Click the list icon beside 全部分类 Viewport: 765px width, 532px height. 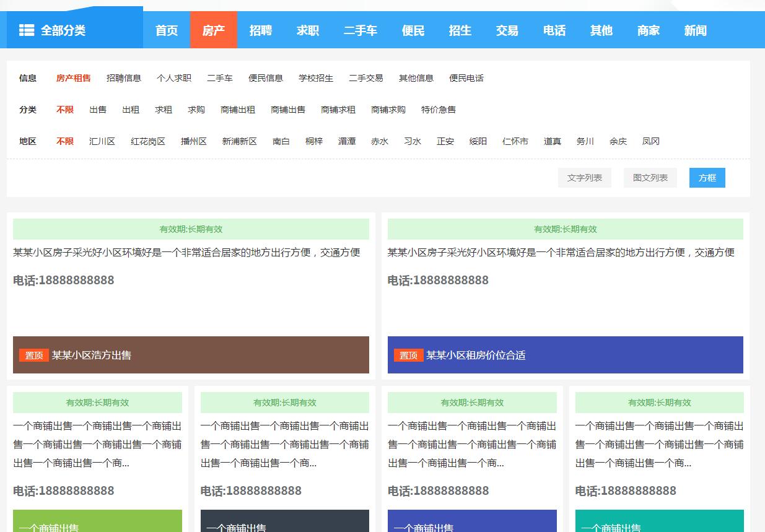[x=26, y=30]
